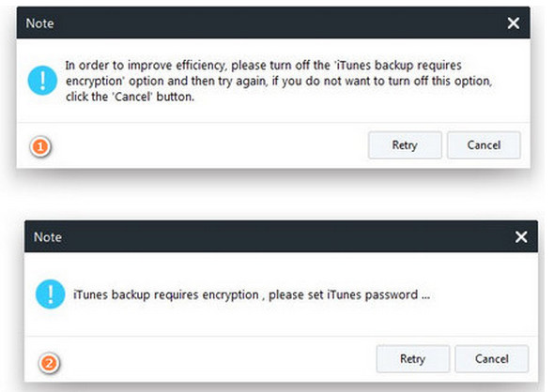Click the "click the 'Cancel' button." text line
This screenshot has width=554, height=392.
click(130, 97)
